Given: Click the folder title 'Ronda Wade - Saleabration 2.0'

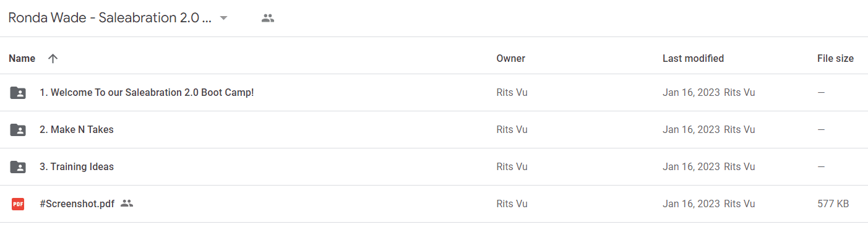Looking at the screenshot, I should tap(110, 18).
